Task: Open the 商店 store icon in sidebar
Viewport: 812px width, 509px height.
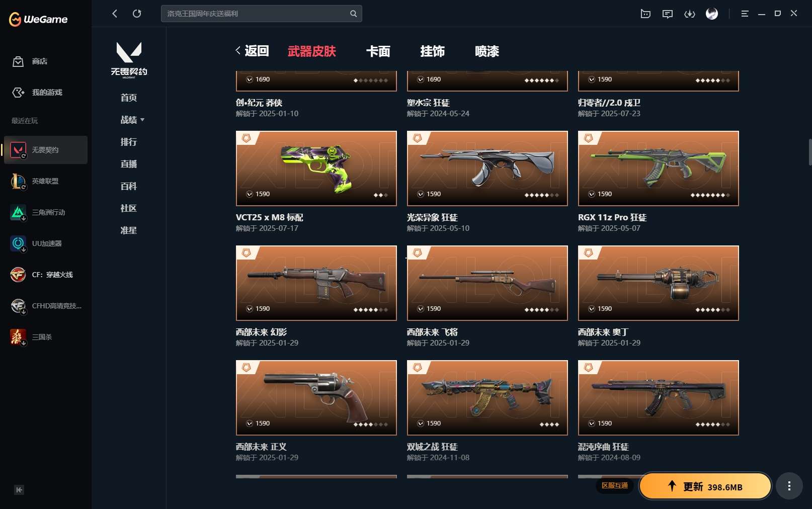Action: pyautogui.click(x=18, y=61)
